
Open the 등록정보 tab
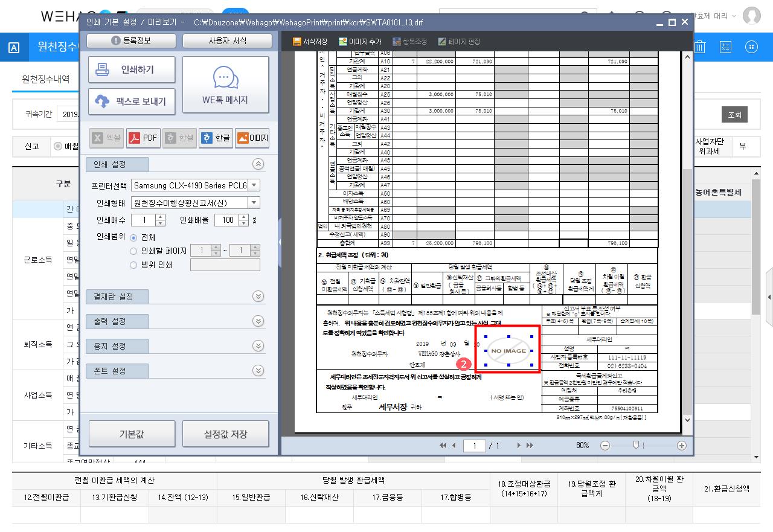point(132,41)
